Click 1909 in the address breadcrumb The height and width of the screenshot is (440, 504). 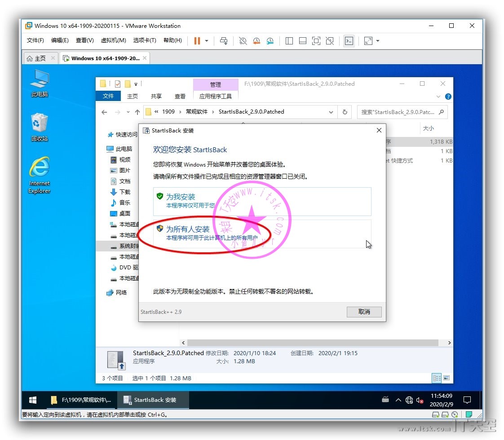point(168,112)
